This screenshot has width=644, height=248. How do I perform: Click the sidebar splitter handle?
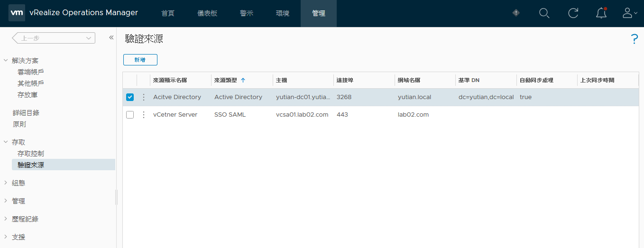pos(116,197)
